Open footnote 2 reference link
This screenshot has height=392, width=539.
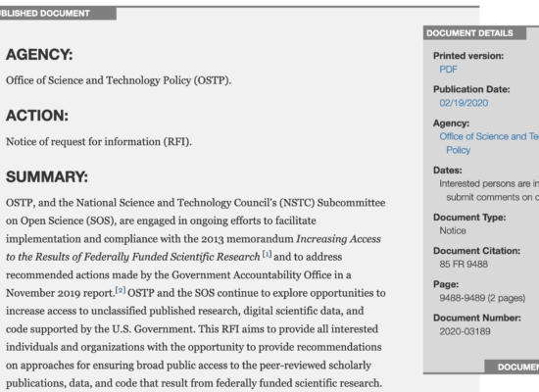point(121,290)
